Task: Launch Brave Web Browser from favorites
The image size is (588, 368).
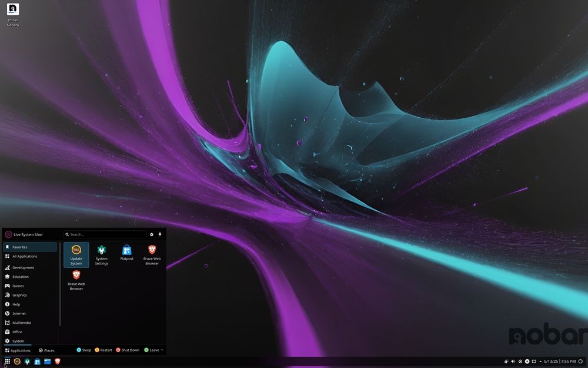Action: 152,254
